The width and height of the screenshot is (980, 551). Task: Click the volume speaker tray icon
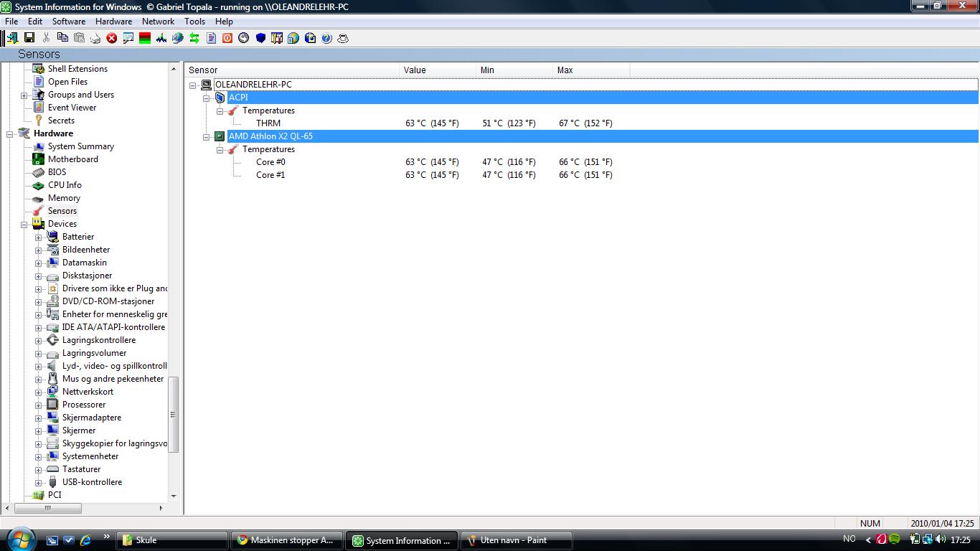click(941, 540)
